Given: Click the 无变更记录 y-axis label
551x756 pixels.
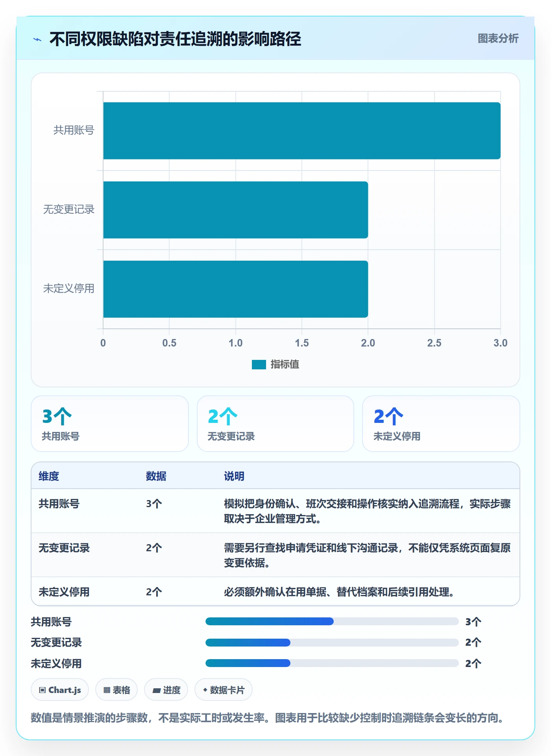Looking at the screenshot, I should point(69,209).
